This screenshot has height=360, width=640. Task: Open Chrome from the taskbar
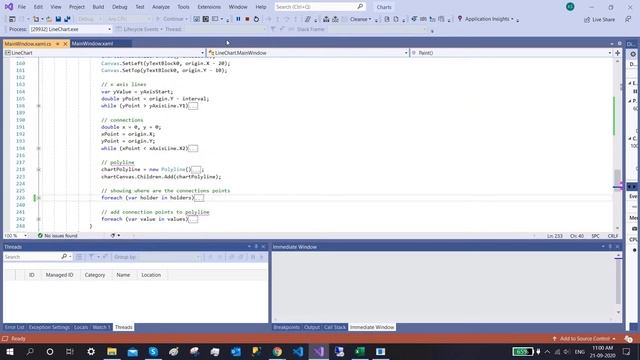277,351
